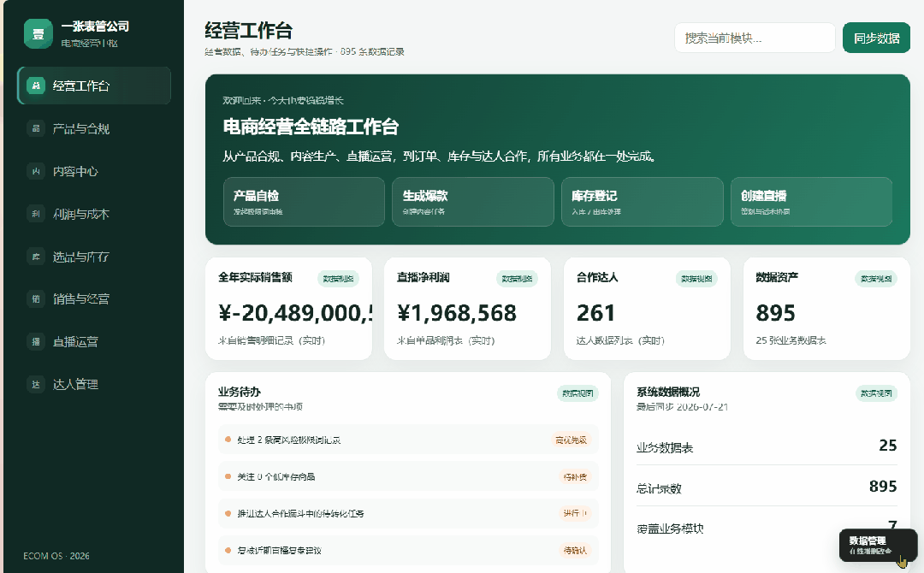This screenshot has width=924, height=573.
Task: Click the 销售与经营 sidebar icon
Action: [36, 299]
